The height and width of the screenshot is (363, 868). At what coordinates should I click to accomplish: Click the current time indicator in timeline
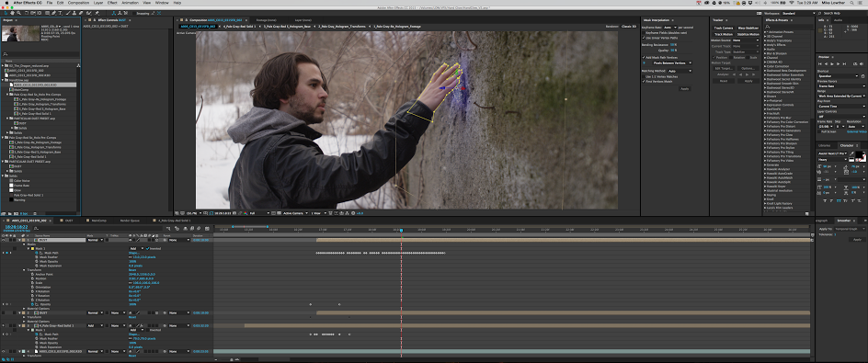click(401, 230)
